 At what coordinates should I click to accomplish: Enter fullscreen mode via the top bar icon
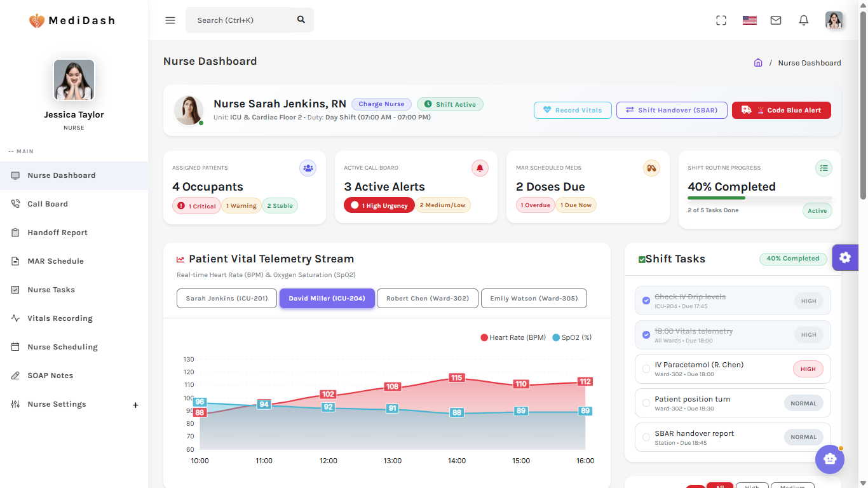pyautogui.click(x=721, y=20)
